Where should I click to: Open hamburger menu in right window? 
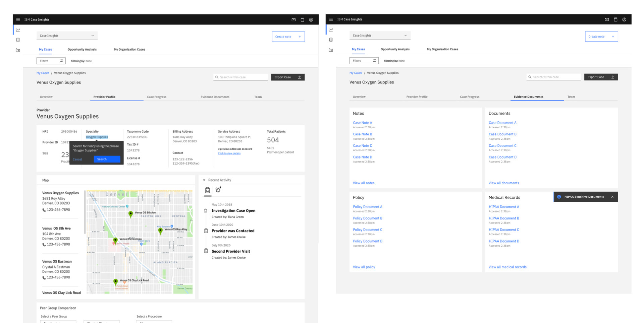coord(331,19)
